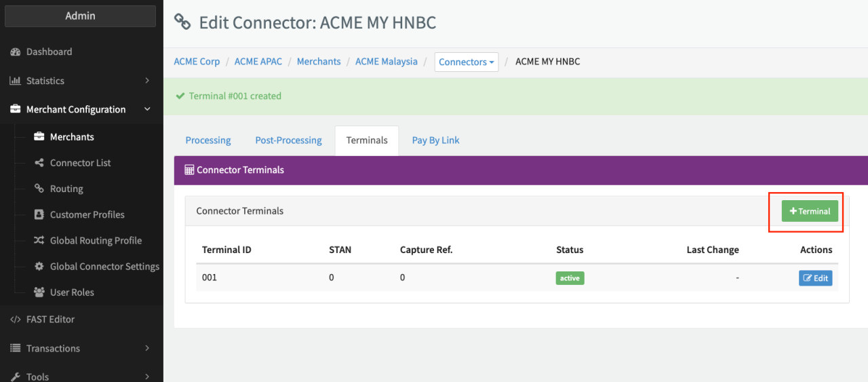This screenshot has width=868, height=382.
Task: Add a new Terminal
Action: point(810,211)
